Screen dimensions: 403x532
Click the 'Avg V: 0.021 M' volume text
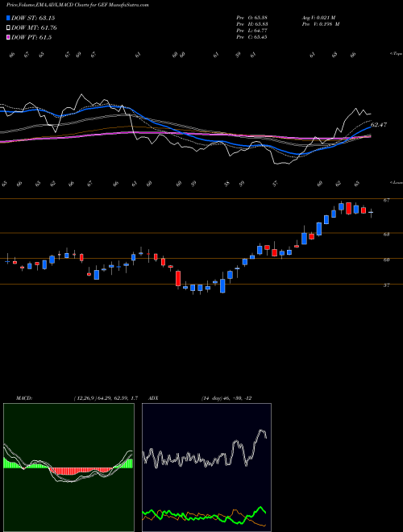point(318,18)
